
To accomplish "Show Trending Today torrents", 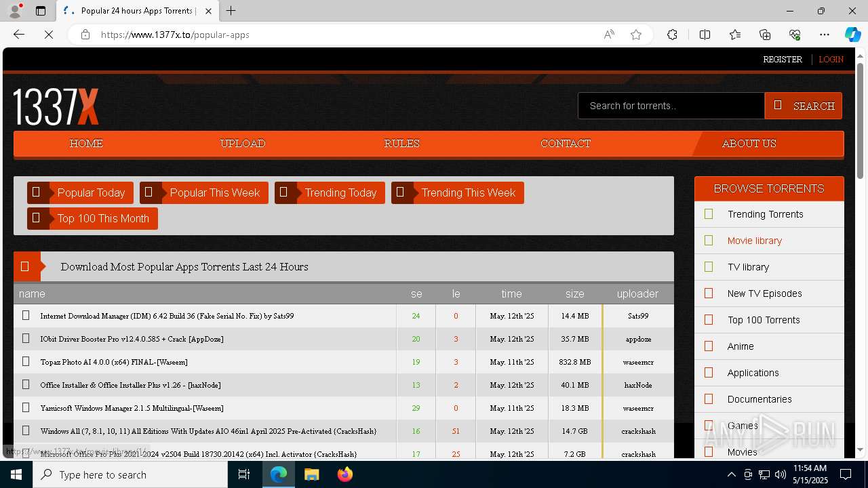I will point(330,193).
